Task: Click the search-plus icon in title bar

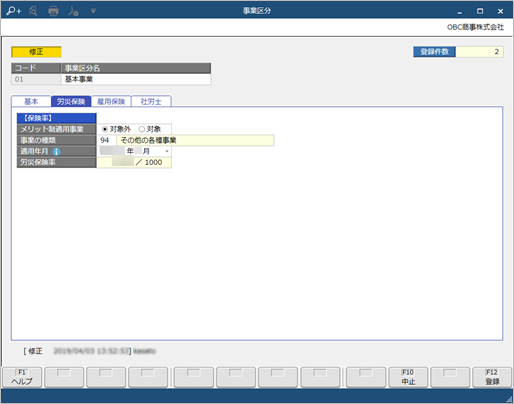Action: (14, 11)
